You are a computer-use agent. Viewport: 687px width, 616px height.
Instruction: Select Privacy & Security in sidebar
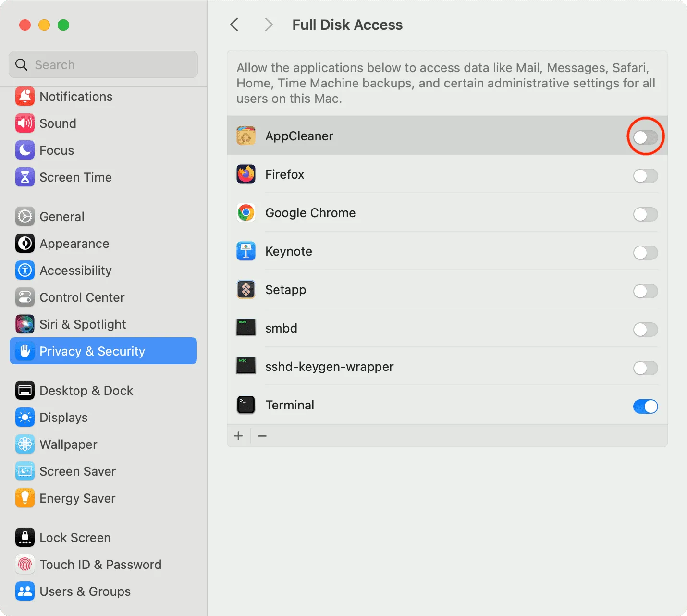[x=103, y=351]
